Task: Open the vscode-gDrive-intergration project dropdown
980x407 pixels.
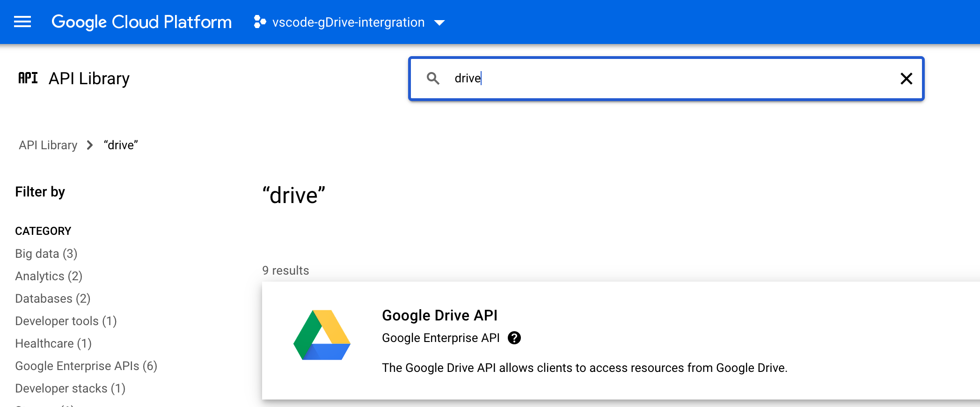Action: pyautogui.click(x=348, y=22)
